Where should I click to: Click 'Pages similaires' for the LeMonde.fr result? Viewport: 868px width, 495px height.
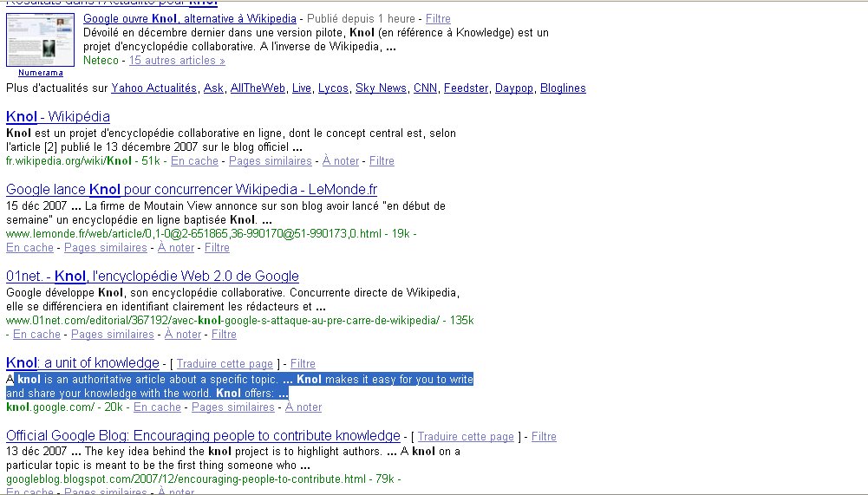pyautogui.click(x=106, y=248)
